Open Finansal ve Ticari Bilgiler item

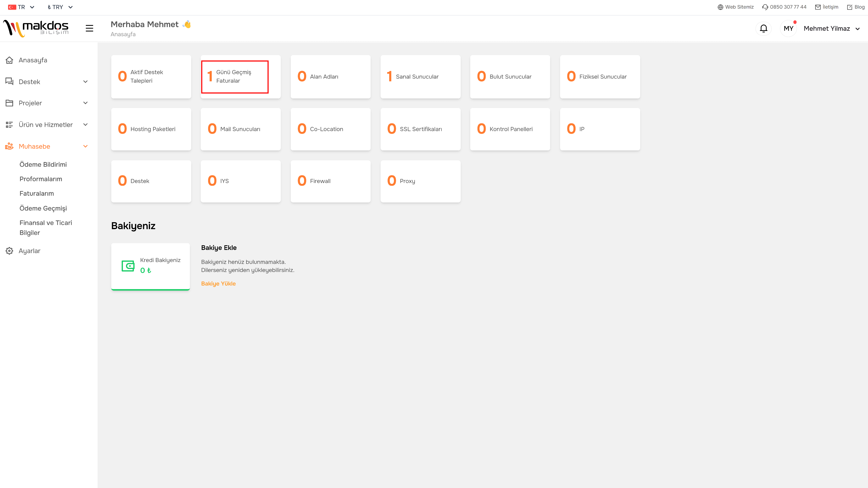click(x=46, y=228)
